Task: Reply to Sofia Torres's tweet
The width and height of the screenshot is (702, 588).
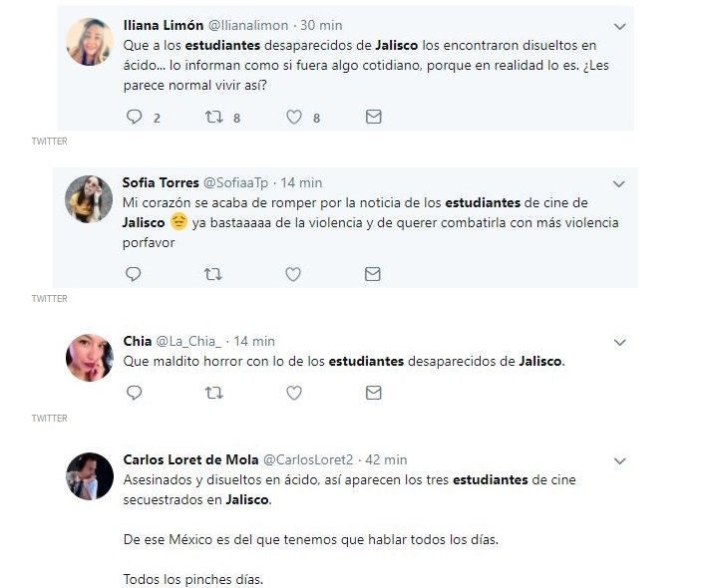Action: [x=135, y=273]
